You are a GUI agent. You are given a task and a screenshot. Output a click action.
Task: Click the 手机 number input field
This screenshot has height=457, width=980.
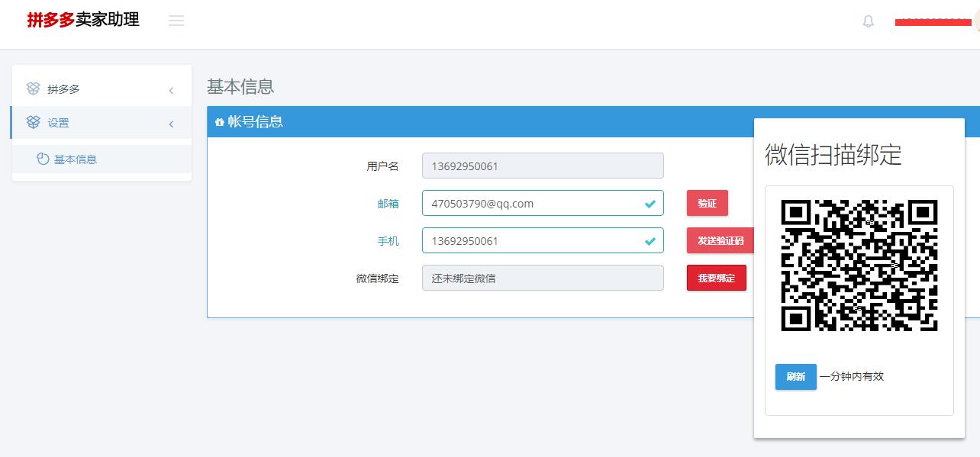click(x=543, y=240)
